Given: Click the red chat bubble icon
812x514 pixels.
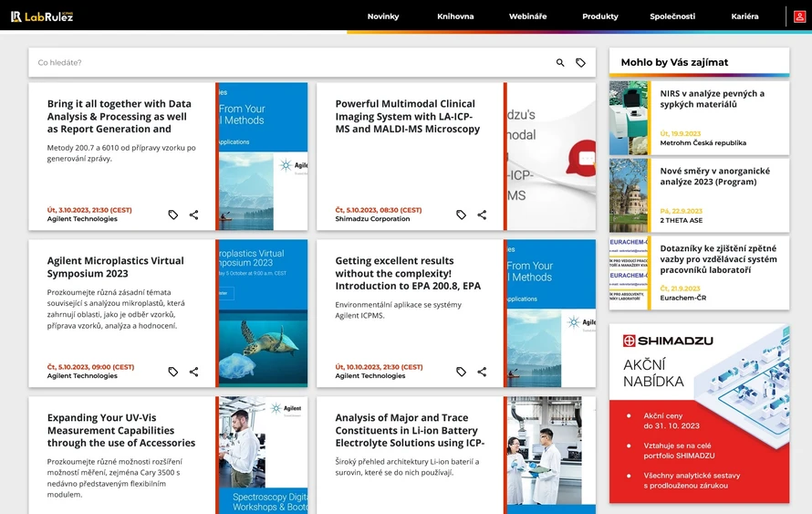Looking at the screenshot, I should tap(582, 158).
